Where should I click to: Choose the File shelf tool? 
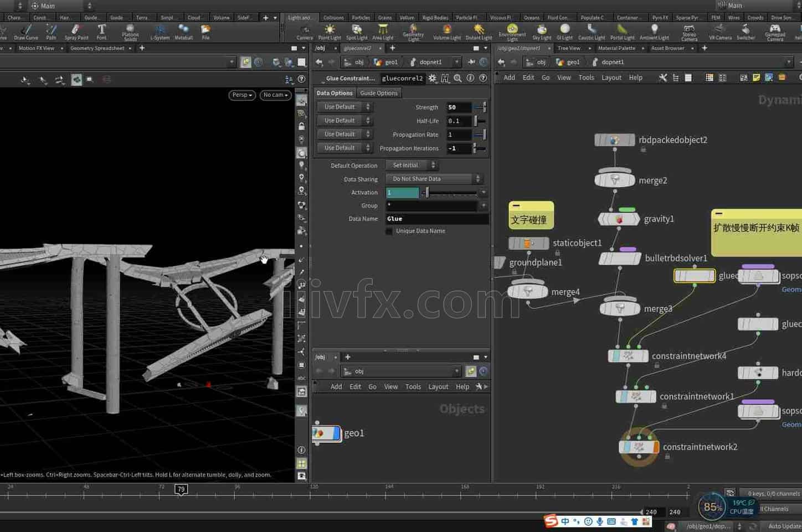point(205,32)
